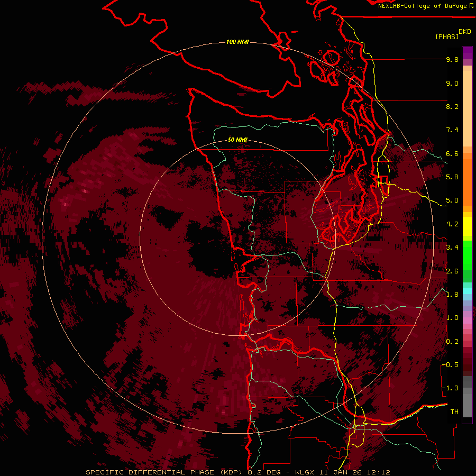Click the -0.5 legend value

[450, 365]
